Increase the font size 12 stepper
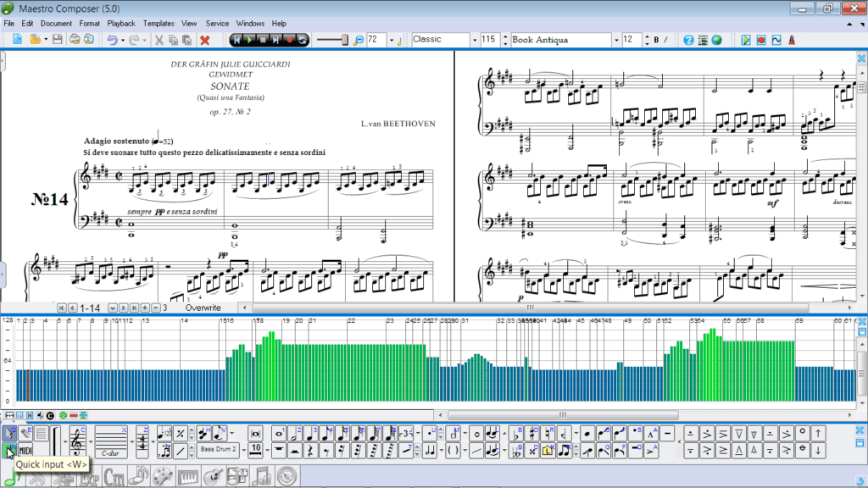This screenshot has width=868, height=488. coord(647,36)
